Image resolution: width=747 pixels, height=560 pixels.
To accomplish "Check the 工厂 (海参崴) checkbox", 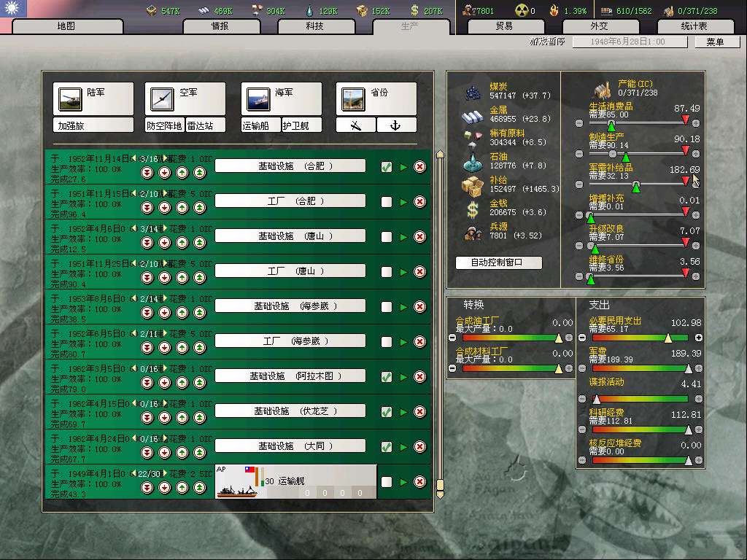I will [x=387, y=342].
